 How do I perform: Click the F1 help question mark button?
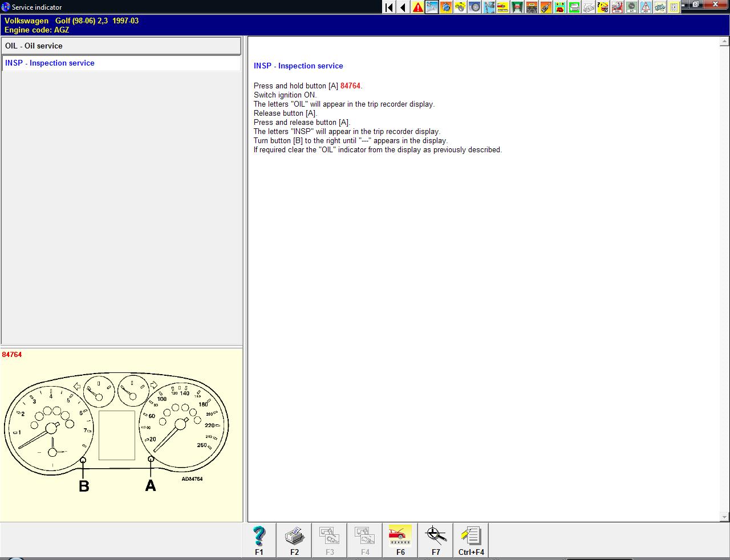(x=259, y=540)
